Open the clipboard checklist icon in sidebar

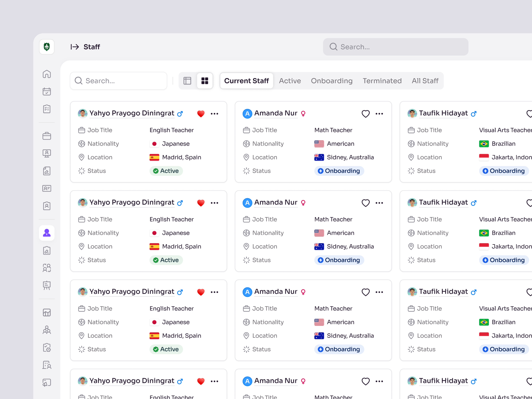pyautogui.click(x=47, y=109)
